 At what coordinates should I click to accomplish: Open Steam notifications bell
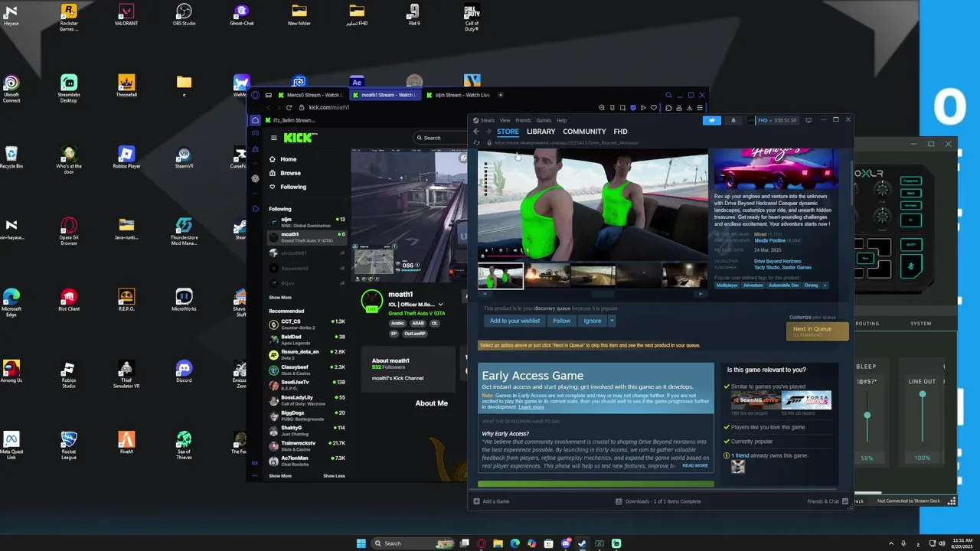[733, 120]
